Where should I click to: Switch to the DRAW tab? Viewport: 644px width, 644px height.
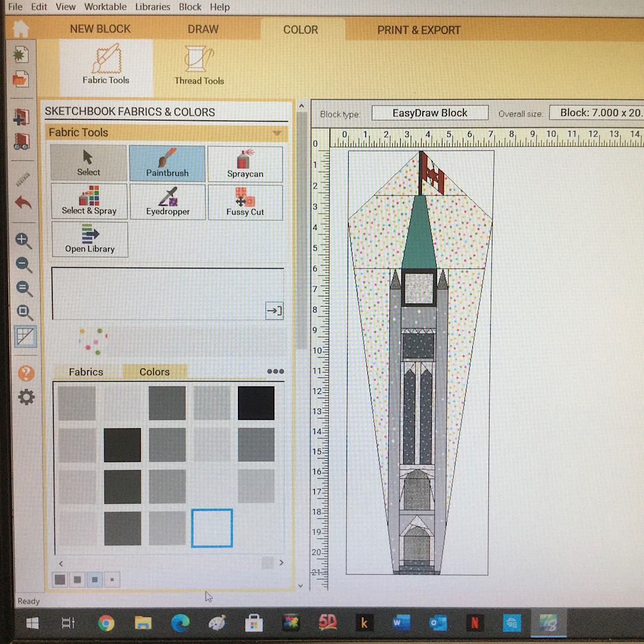point(203,29)
